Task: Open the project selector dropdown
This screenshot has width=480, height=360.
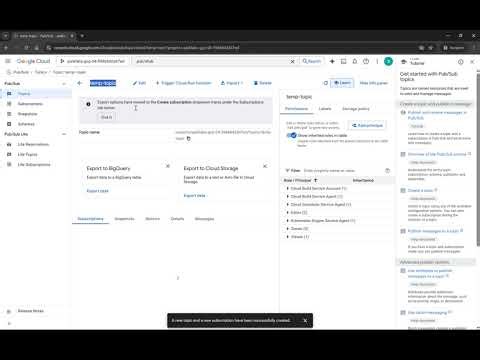Action: point(92,61)
